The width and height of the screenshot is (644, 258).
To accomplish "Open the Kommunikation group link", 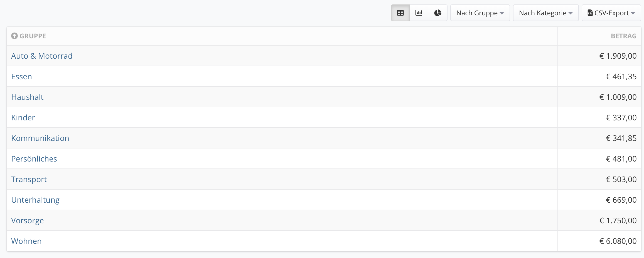I will point(40,138).
